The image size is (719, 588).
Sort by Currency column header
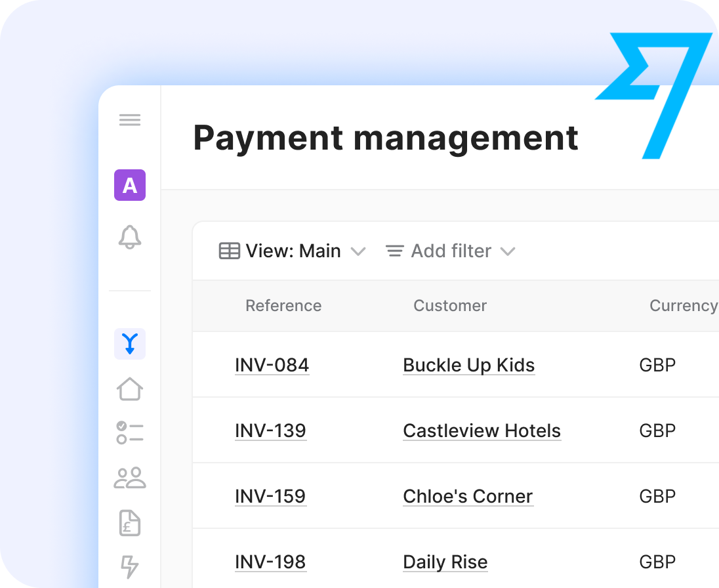pyautogui.click(x=683, y=305)
